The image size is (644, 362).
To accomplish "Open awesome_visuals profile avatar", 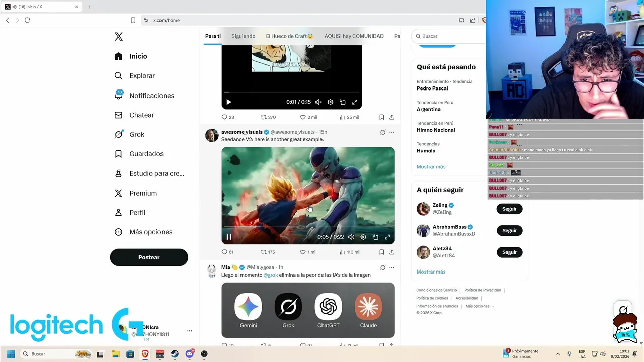I will tap(212, 135).
